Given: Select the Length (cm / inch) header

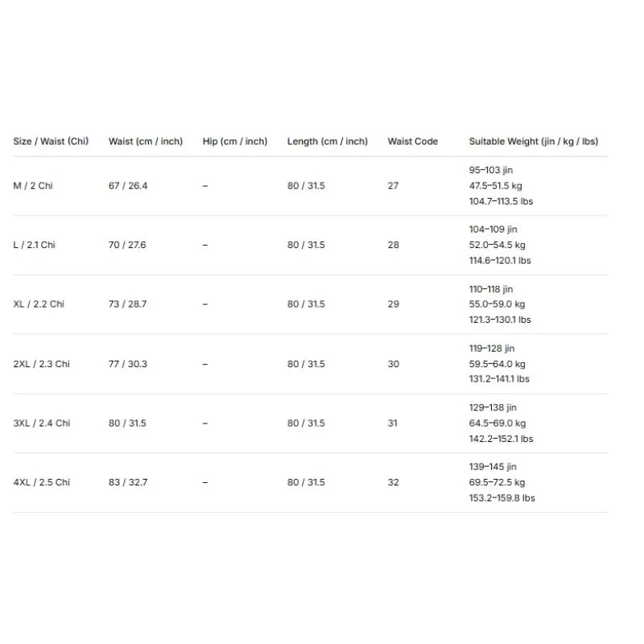Looking at the screenshot, I should pos(328,142).
